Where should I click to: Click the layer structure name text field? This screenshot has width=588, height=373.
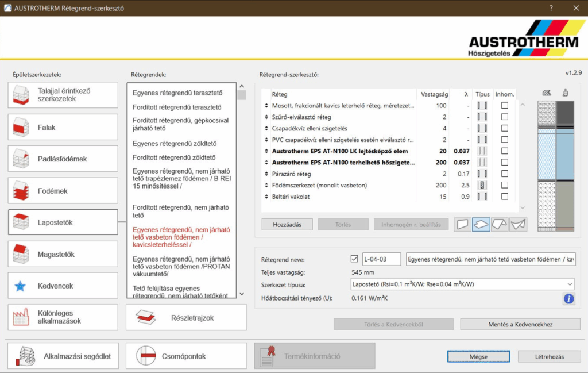(x=491, y=259)
